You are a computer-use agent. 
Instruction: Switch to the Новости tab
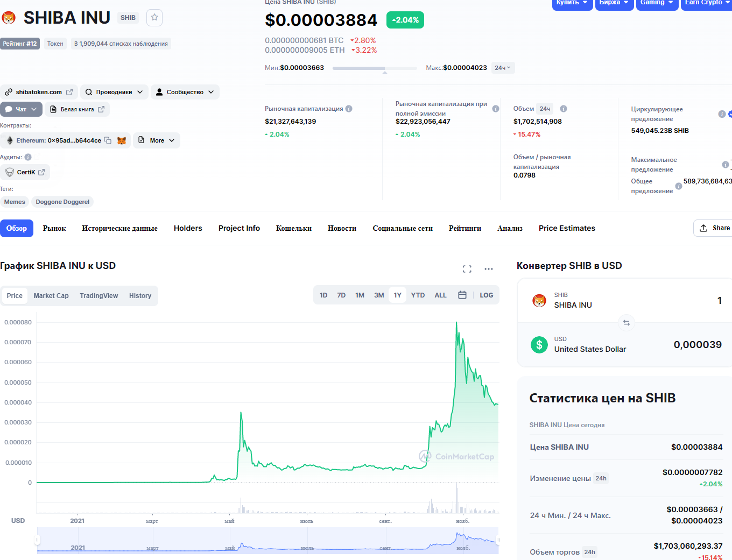(342, 228)
